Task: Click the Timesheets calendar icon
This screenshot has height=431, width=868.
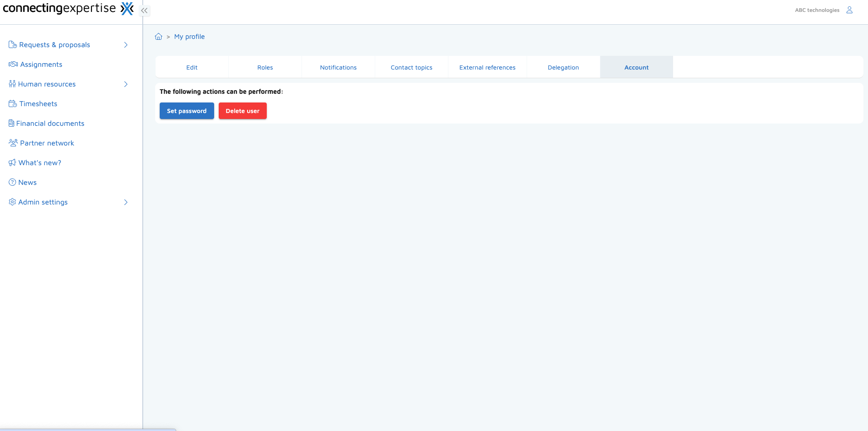Action: click(x=13, y=104)
